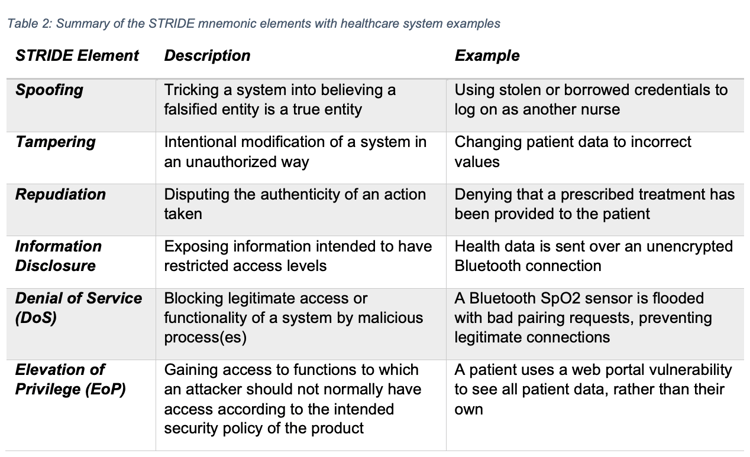Select the Example column header
The width and height of the screenshot is (750, 457).
(487, 56)
